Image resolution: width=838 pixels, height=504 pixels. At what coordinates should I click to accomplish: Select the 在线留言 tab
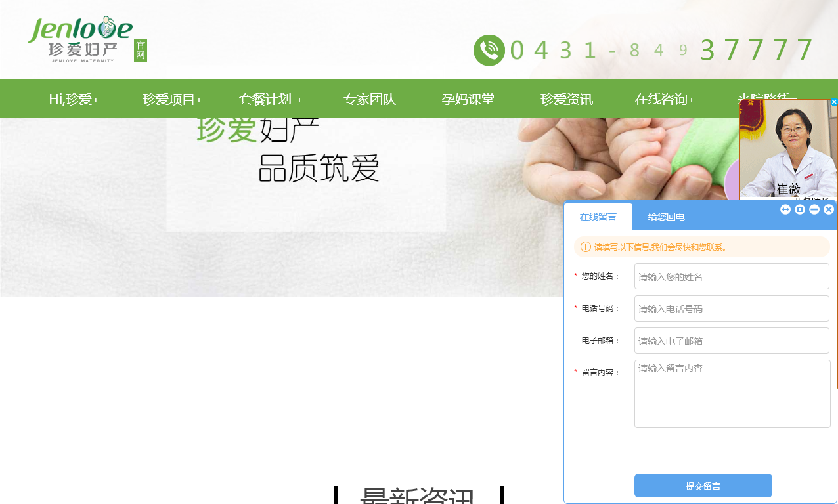pos(598,217)
